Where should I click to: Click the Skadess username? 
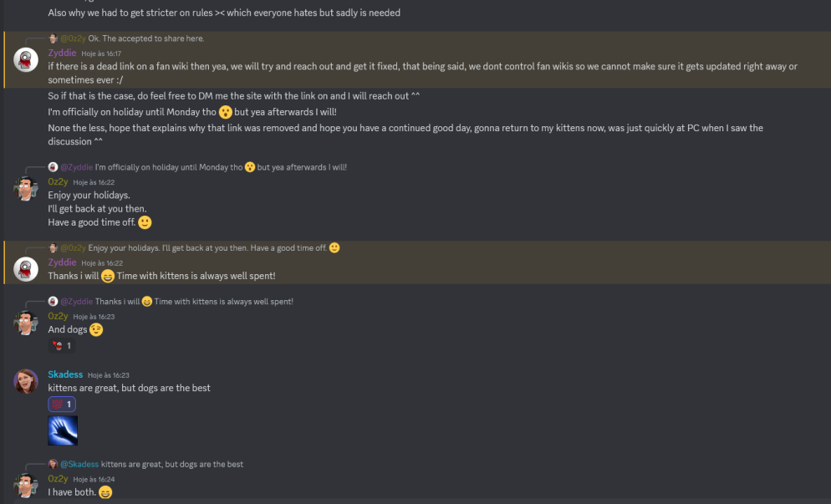pos(65,374)
